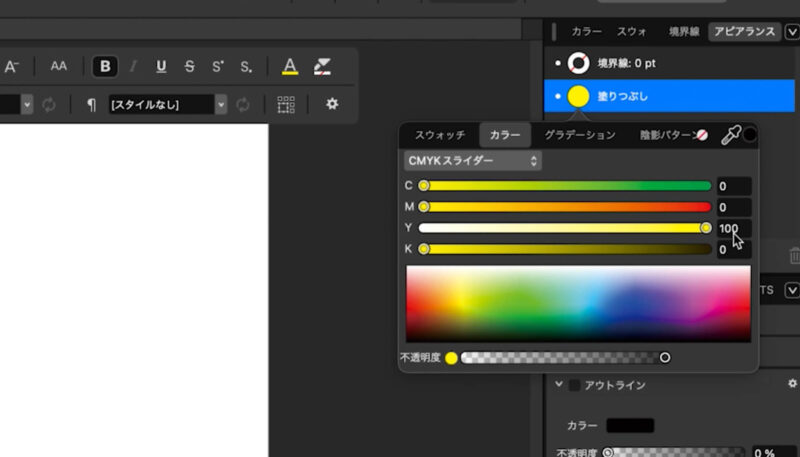Open toolbar settings gear icon
Screen dimensions: 800x457
click(332, 104)
